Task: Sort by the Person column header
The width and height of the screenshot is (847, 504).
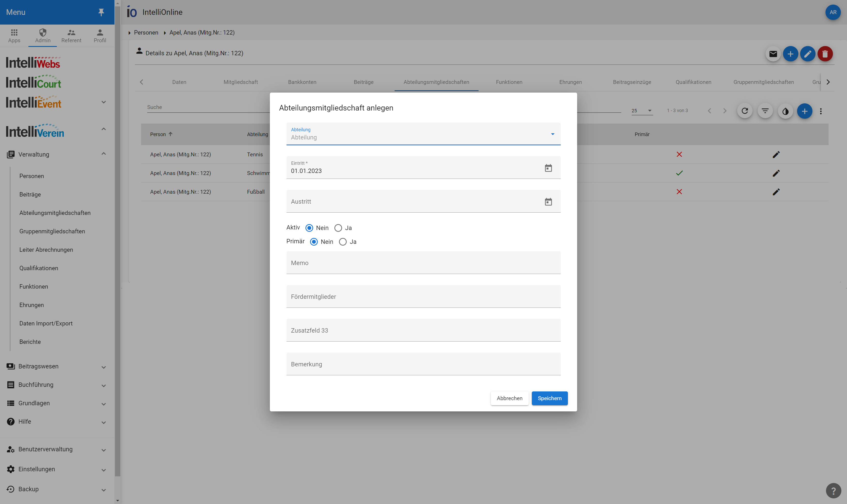Action: click(x=161, y=134)
